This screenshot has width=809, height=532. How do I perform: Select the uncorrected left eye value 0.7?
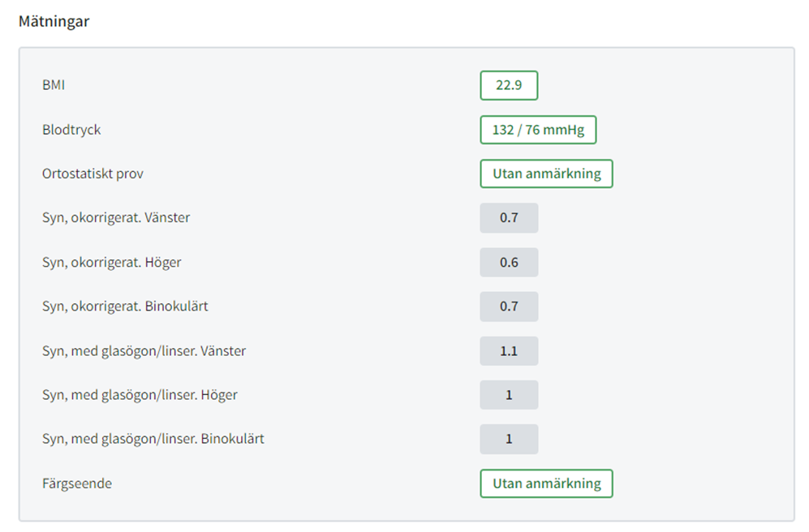509,218
